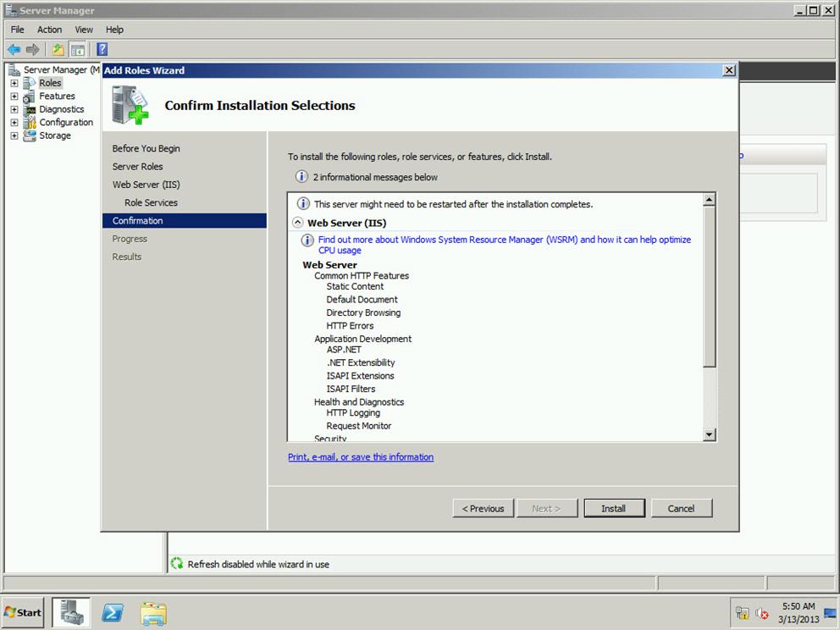Screen dimensions: 840x630
Task: Open the Help menu
Action: point(114,30)
